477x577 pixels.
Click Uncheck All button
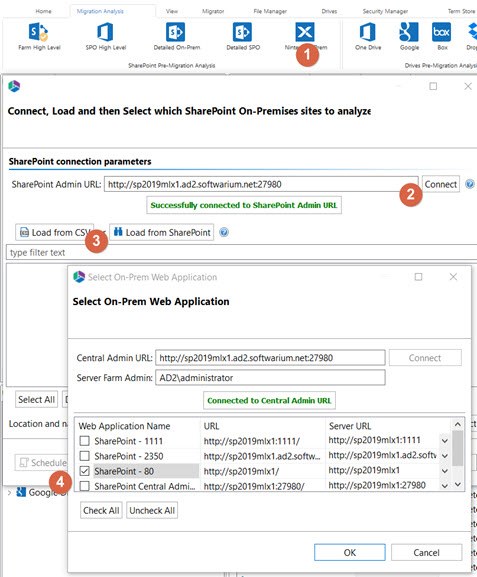pos(152,510)
